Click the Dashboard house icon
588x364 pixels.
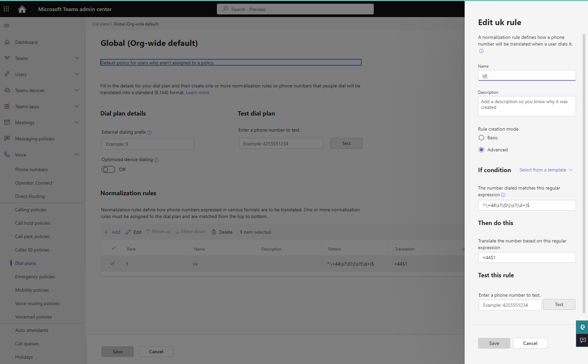click(x=7, y=42)
